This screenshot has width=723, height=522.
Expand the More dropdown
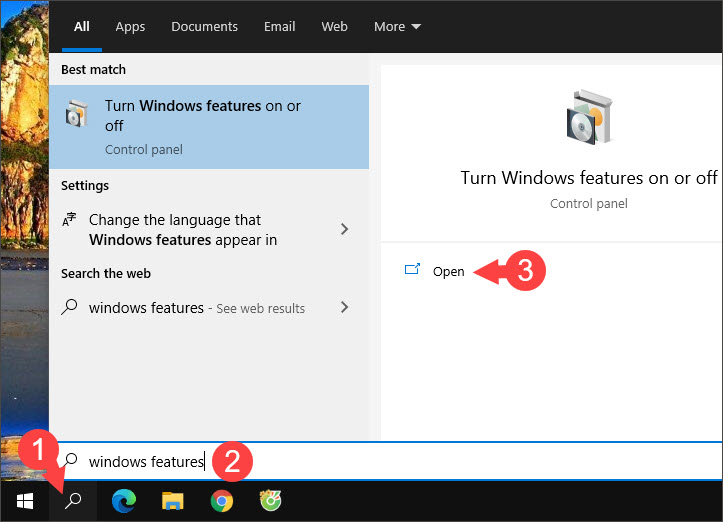point(397,27)
